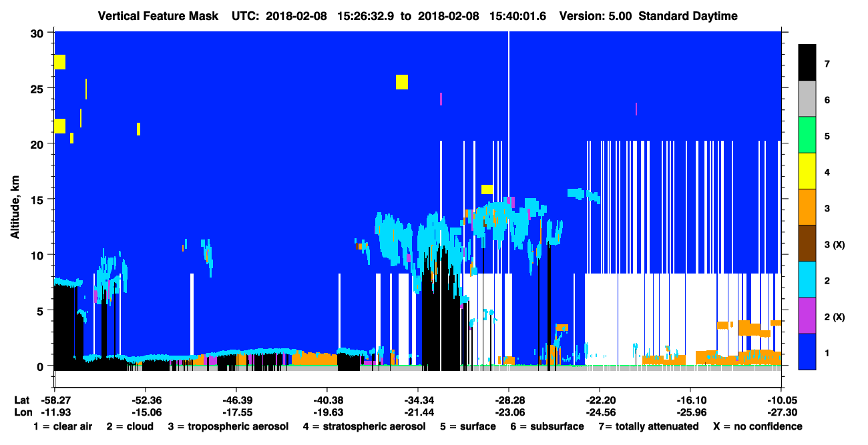Click the latitude value -22.20
Screen dimensions: 868x445
point(600,400)
